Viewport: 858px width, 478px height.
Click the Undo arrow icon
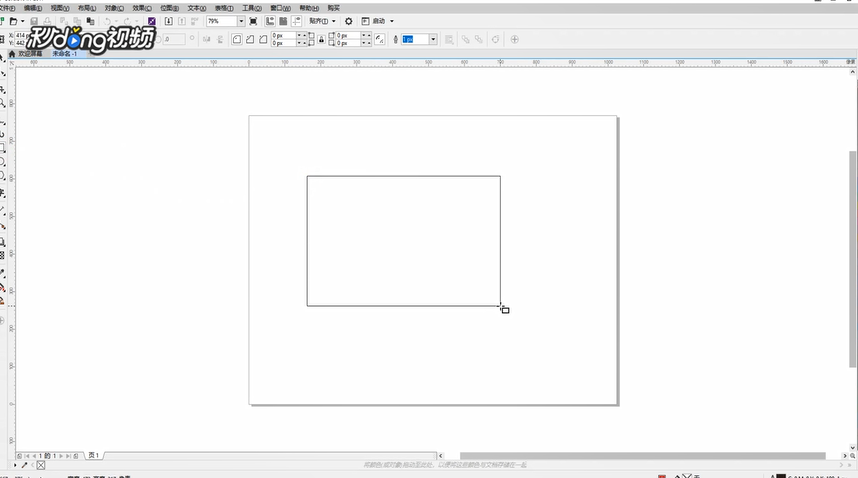pos(108,21)
